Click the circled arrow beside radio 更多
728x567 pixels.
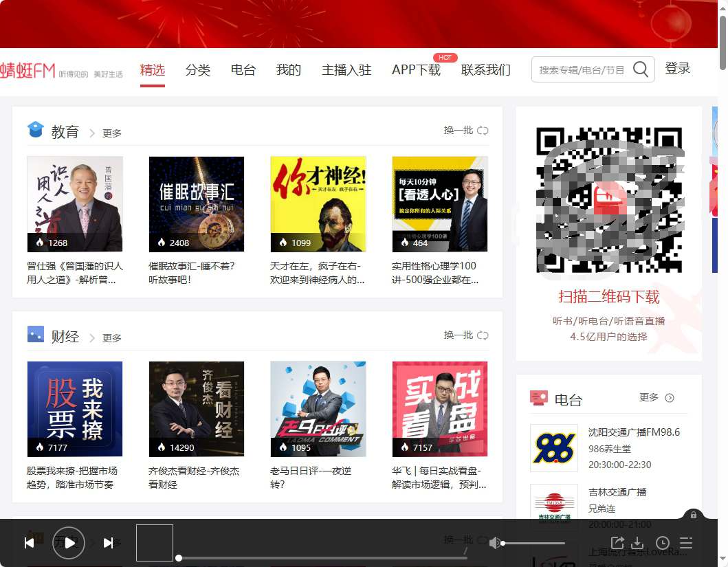point(670,398)
